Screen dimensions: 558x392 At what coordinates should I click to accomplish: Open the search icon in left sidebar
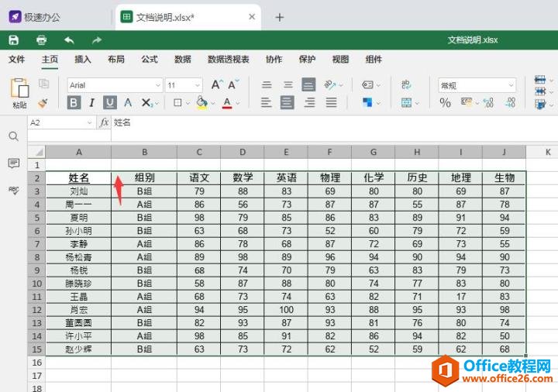click(x=13, y=136)
